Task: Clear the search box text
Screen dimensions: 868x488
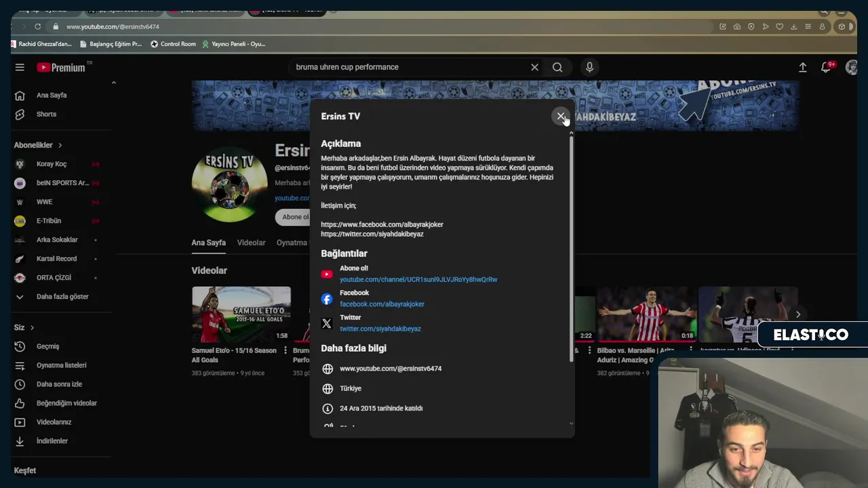Action: pyautogui.click(x=534, y=67)
